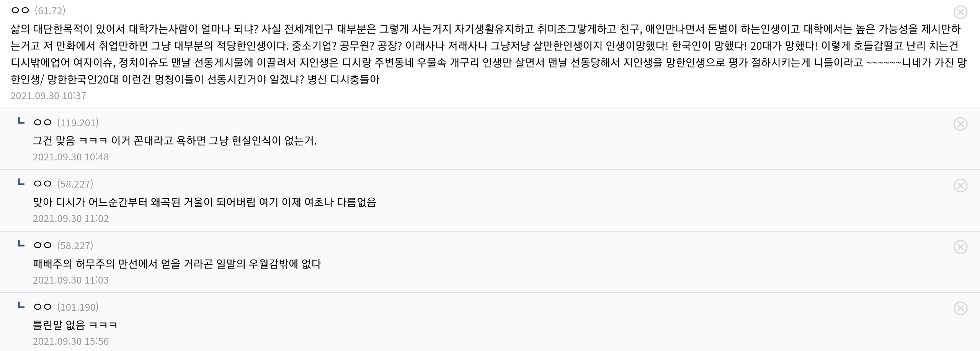This screenshot has height=351, width=980.
Task: Click the timestamp 2021.09.30 15:56
Action: pyautogui.click(x=71, y=341)
